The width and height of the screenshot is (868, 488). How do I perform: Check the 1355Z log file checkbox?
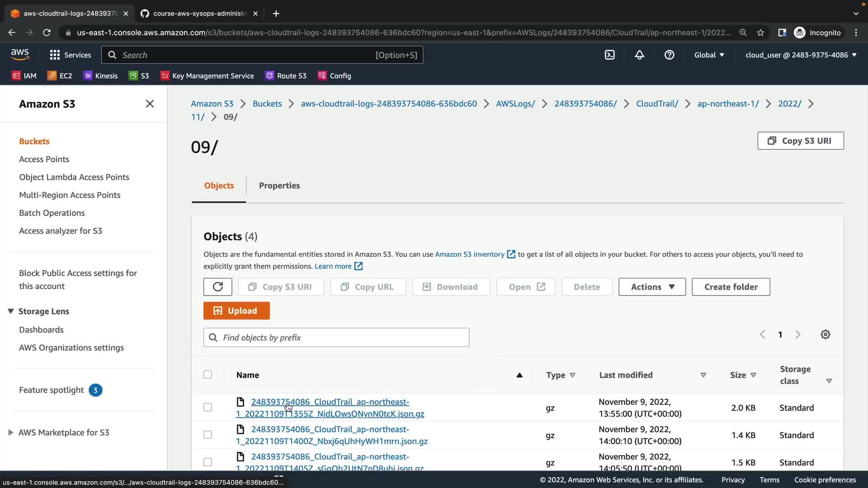pos(208,408)
